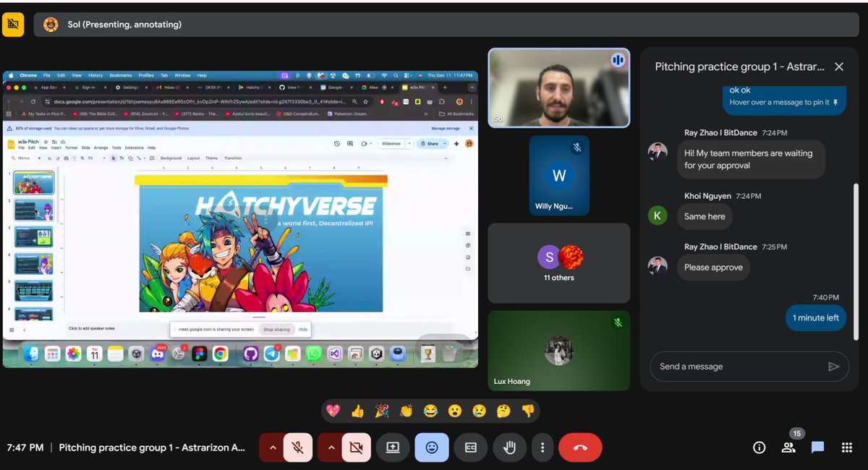This screenshot has width=868, height=470.
Task: Open File menu in shared Slides window
Action: 22,148
